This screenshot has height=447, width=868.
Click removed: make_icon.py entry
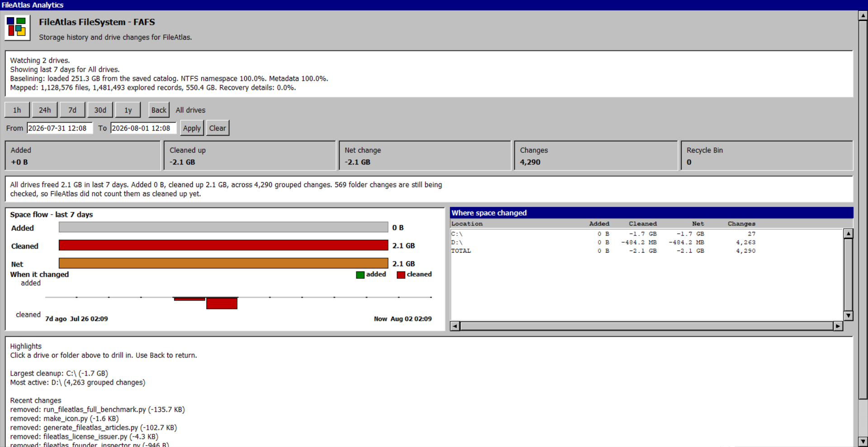pyautogui.click(x=65, y=419)
